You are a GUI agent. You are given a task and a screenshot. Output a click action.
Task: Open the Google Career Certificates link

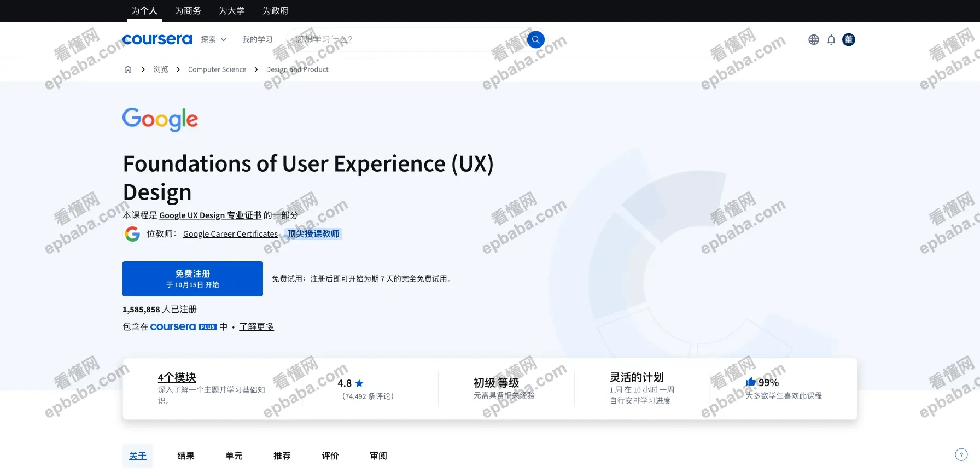click(230, 234)
